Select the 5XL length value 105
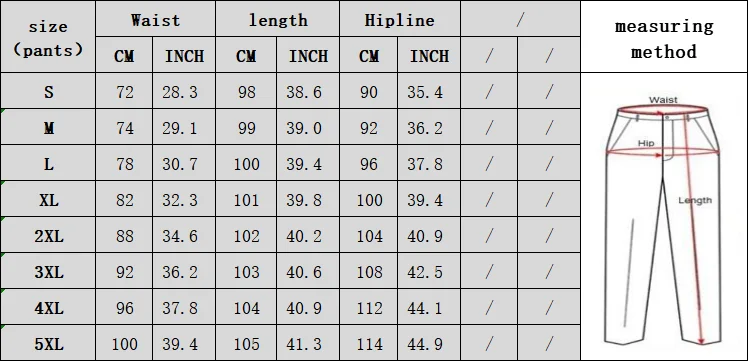This screenshot has height=361, width=748. coord(247,344)
